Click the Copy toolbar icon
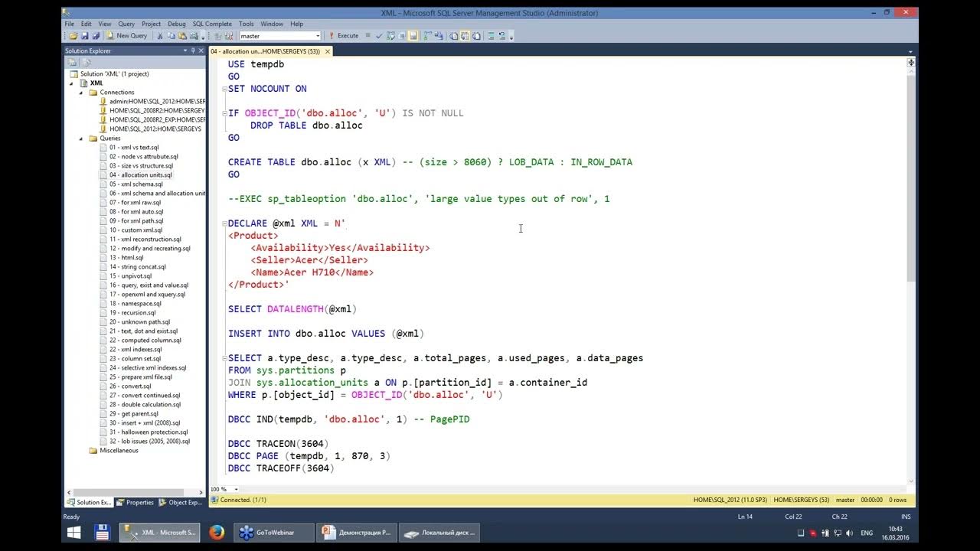This screenshot has width=980, height=551. pos(171,36)
